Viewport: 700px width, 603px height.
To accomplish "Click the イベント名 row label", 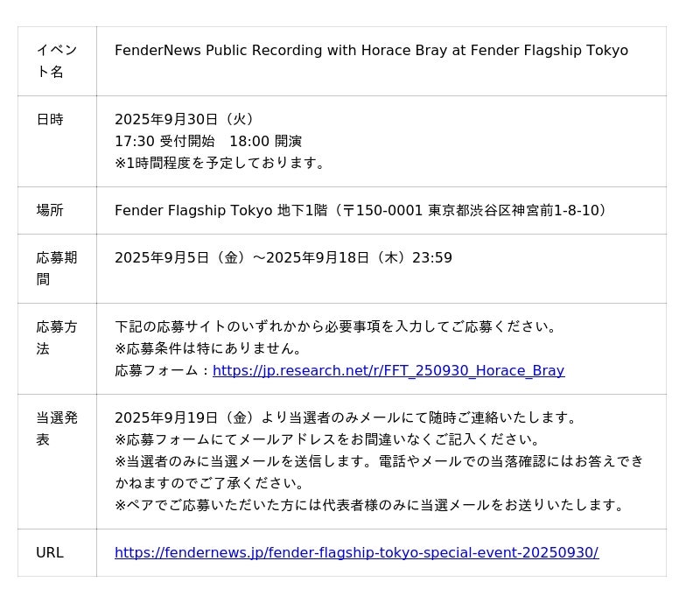I will click(56, 61).
